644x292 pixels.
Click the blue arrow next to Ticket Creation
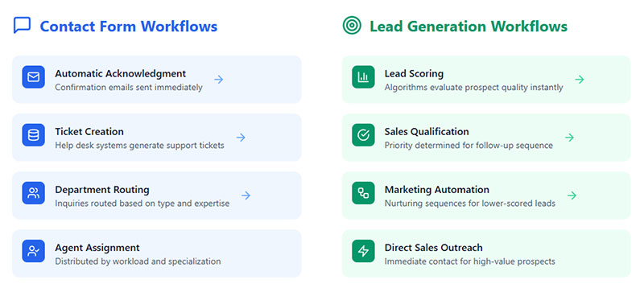(x=241, y=138)
